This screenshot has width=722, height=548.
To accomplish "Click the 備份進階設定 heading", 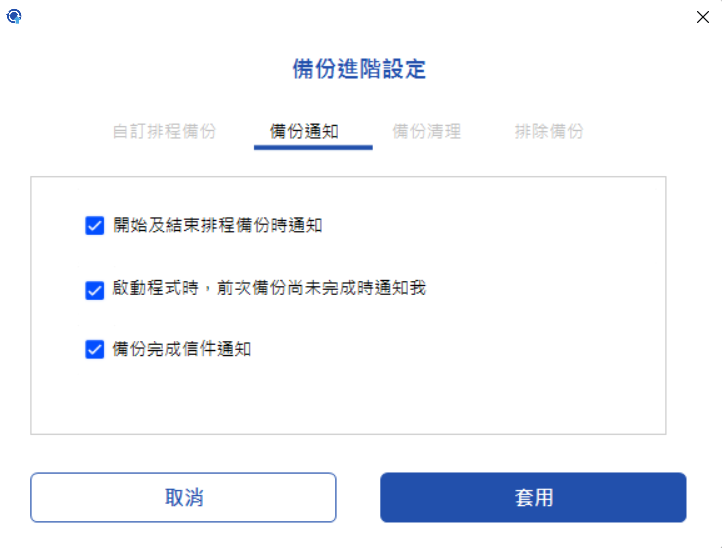I will (x=359, y=69).
